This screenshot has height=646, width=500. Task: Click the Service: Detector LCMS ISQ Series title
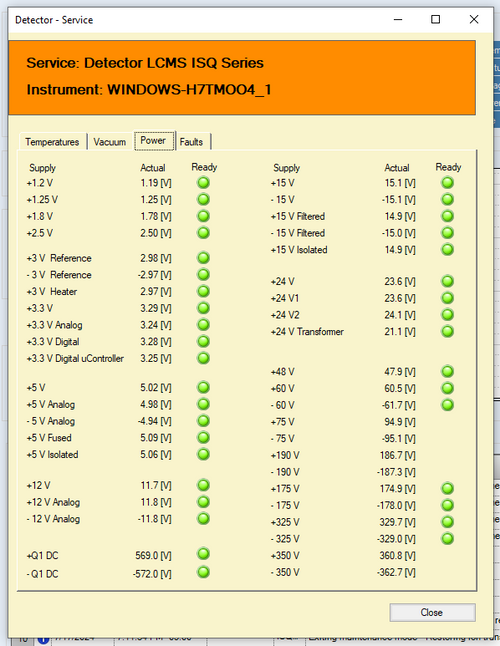click(145, 63)
